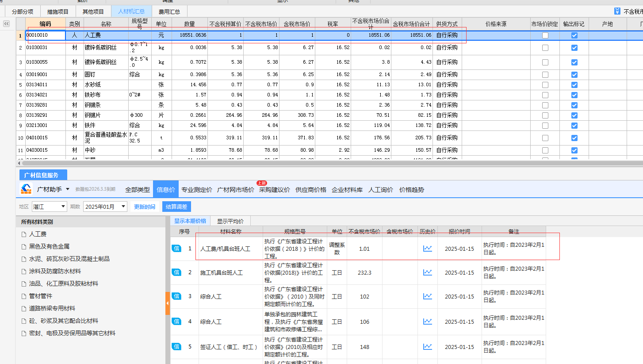643x364 pixels.
Task: Click the 编码 cell containing 00010010
Action: pos(46,35)
